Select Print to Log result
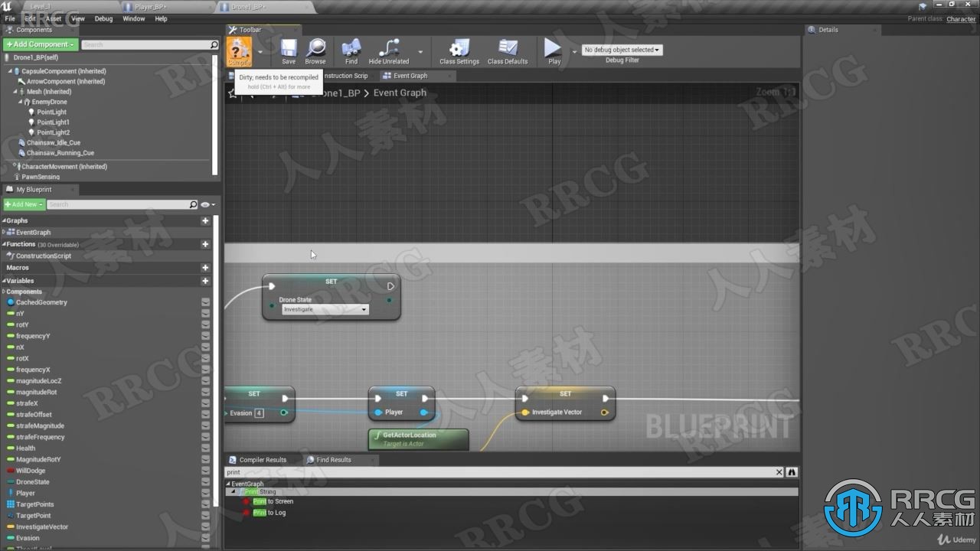This screenshot has width=980, height=551. pyautogui.click(x=269, y=513)
